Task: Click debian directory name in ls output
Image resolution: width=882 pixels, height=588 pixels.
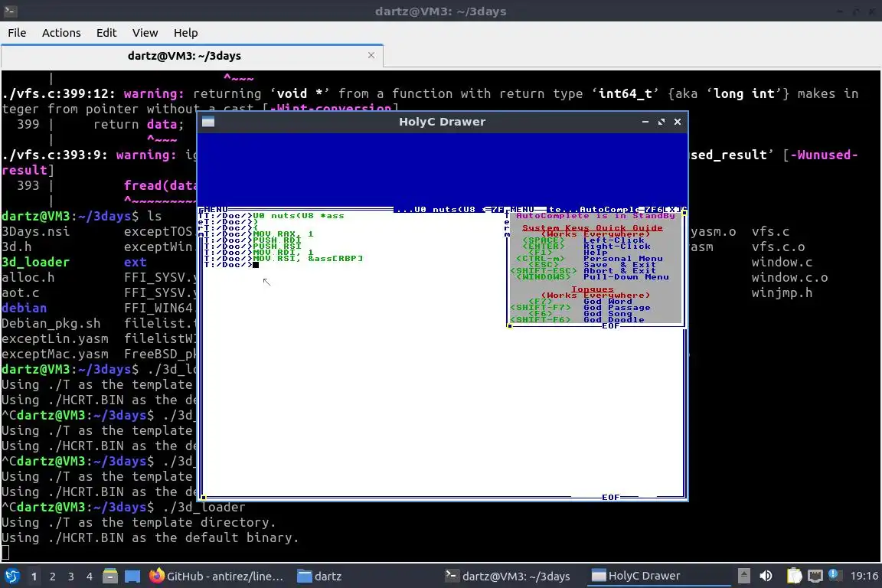Action: coord(24,309)
